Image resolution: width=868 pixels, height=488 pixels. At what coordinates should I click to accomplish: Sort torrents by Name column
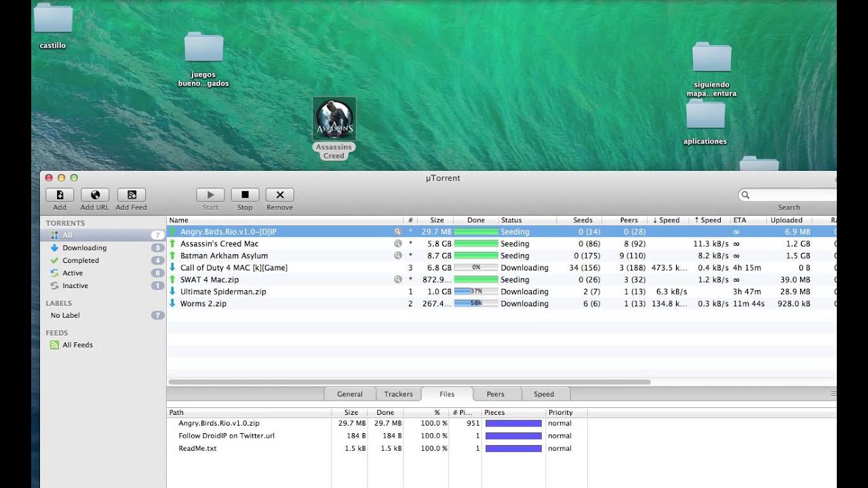[x=285, y=220]
